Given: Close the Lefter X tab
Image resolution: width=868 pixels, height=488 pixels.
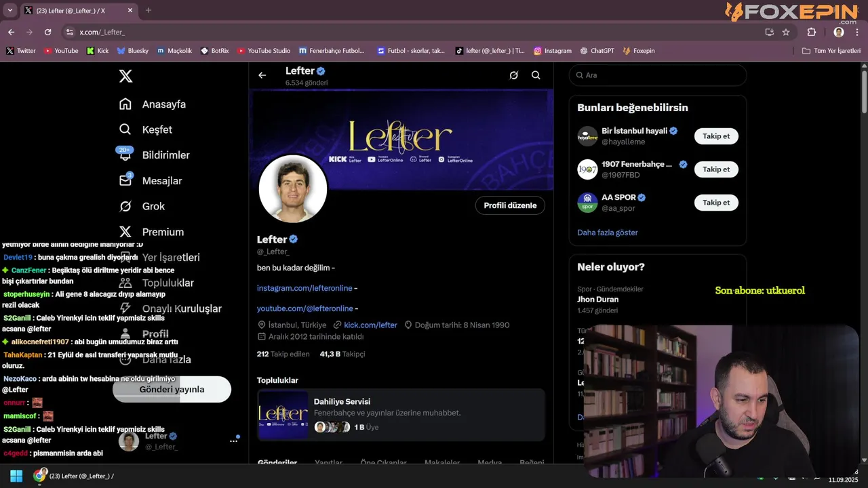Looking at the screenshot, I should point(130,10).
